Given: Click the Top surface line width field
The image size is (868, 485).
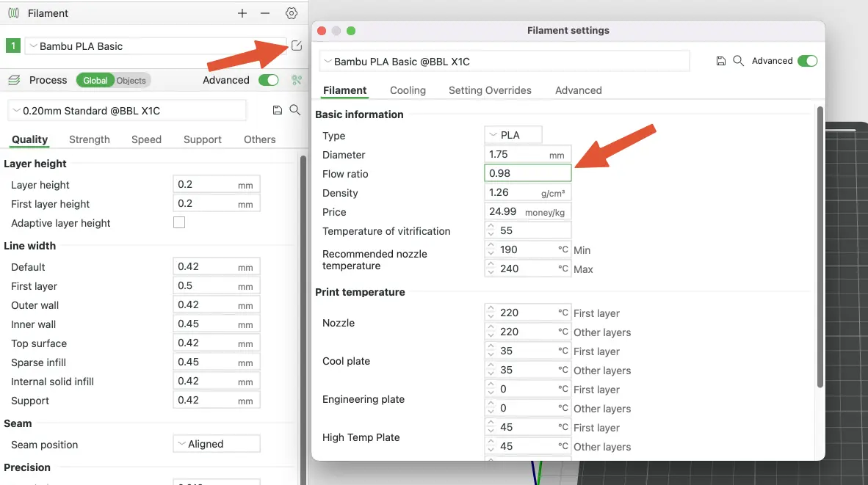Looking at the screenshot, I should [x=217, y=343].
